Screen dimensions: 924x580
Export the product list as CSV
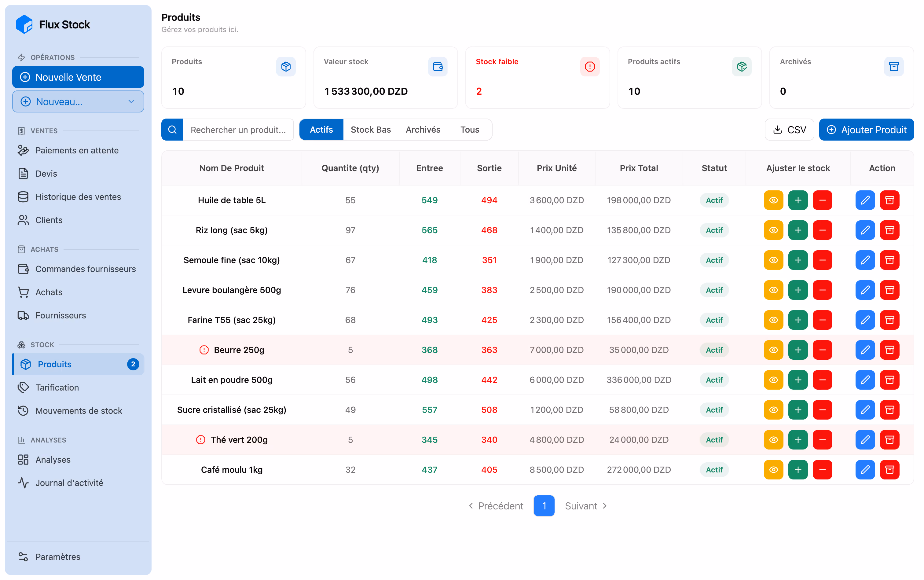point(789,130)
